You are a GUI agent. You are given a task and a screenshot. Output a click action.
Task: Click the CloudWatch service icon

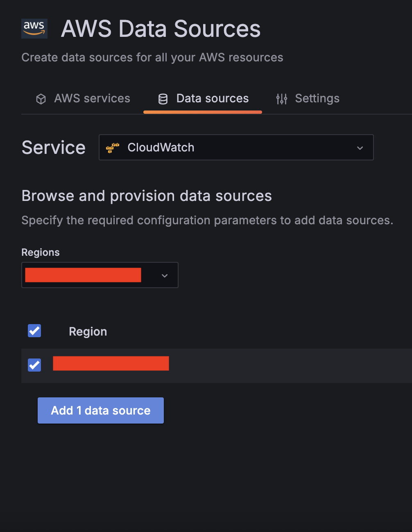tap(113, 148)
